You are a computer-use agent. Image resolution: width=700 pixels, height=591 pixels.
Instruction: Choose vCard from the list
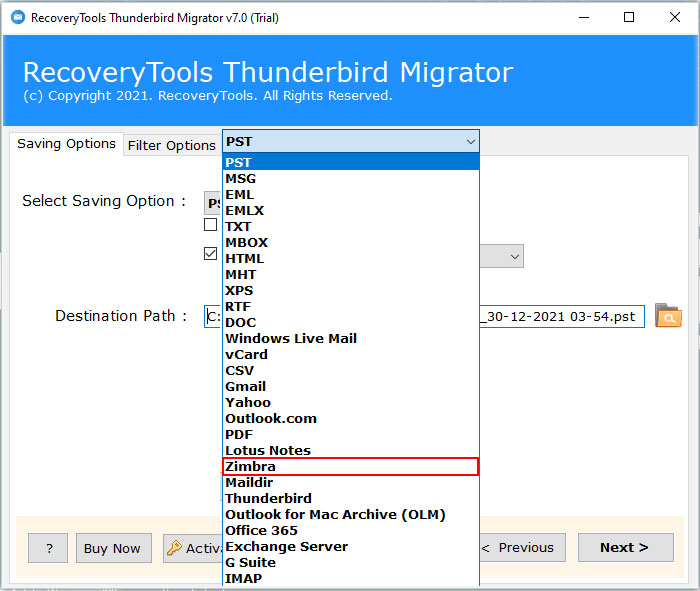pyautogui.click(x=350, y=355)
